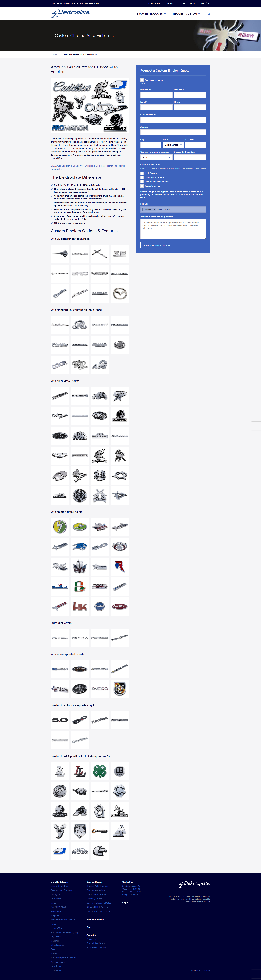Go to the Blog link in top bar
This screenshot has width=261, height=980.
click(182, 3)
